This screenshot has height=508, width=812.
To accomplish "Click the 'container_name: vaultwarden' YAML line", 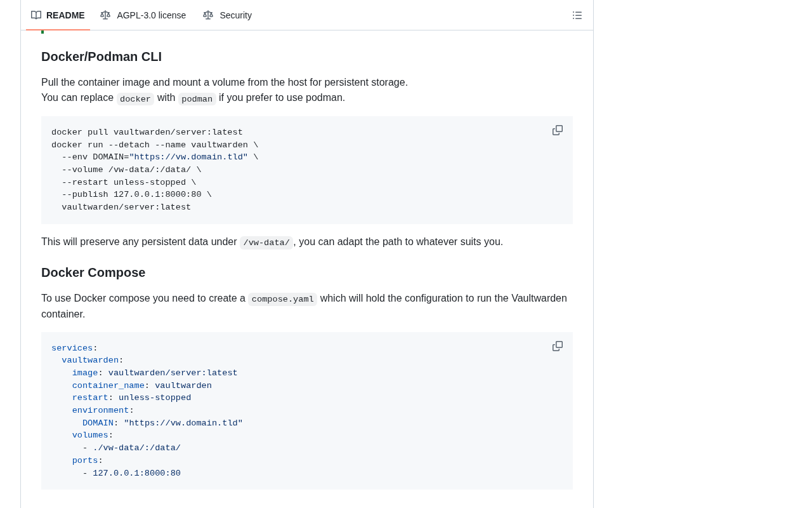I will point(142,386).
